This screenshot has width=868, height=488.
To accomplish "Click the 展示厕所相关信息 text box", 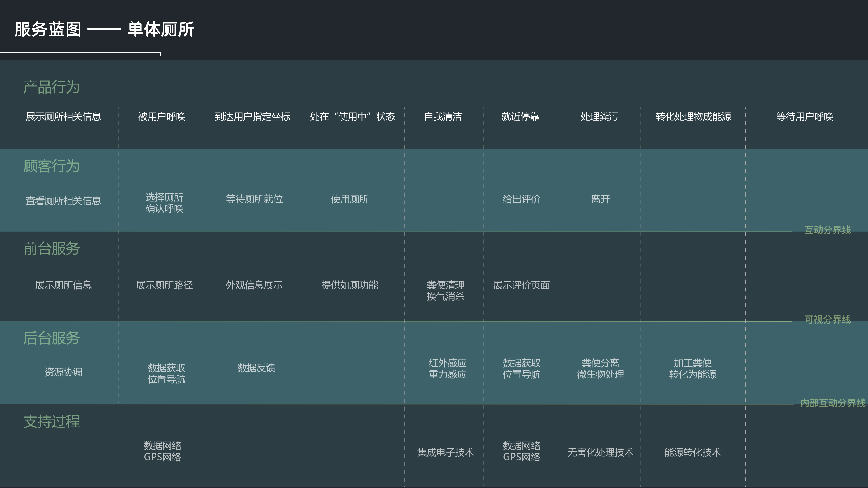I will point(63,117).
